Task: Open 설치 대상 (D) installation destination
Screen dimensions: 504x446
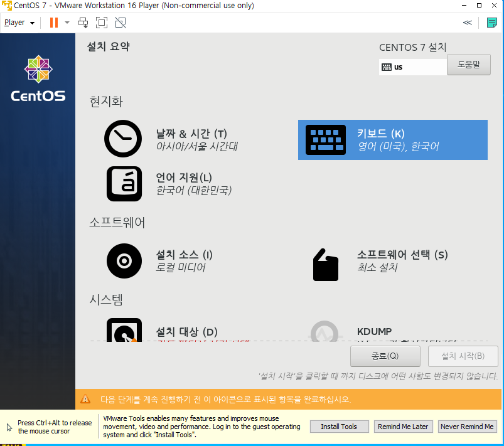Action: [187, 332]
